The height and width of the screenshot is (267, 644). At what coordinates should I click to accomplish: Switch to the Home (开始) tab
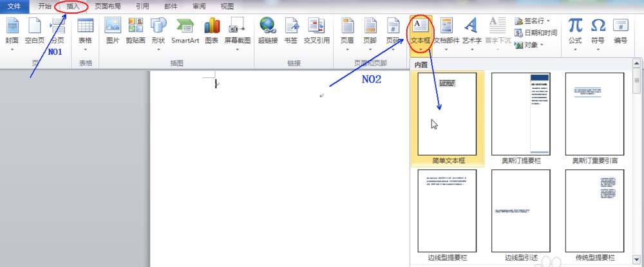point(45,6)
